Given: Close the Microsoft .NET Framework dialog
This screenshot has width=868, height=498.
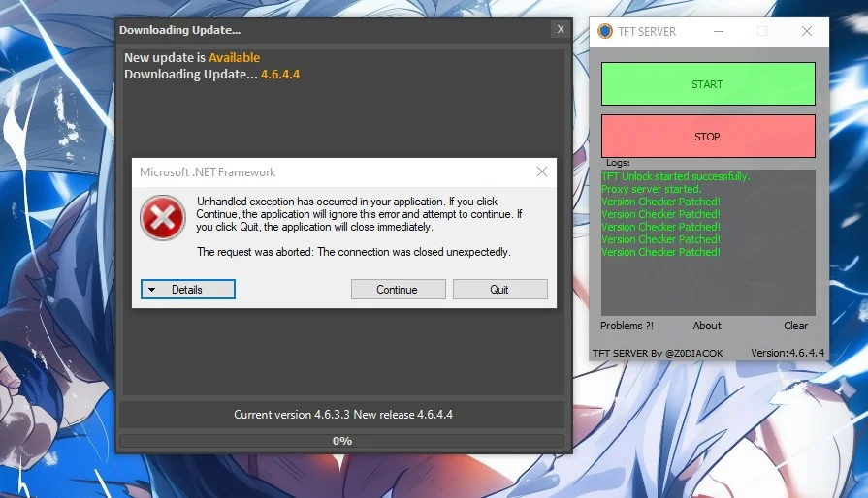Looking at the screenshot, I should (542, 171).
